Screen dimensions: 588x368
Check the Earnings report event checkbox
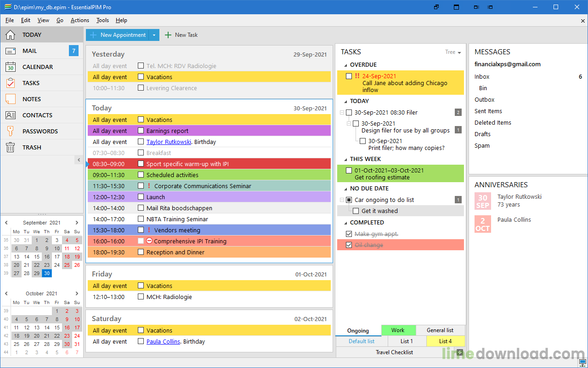click(x=141, y=131)
